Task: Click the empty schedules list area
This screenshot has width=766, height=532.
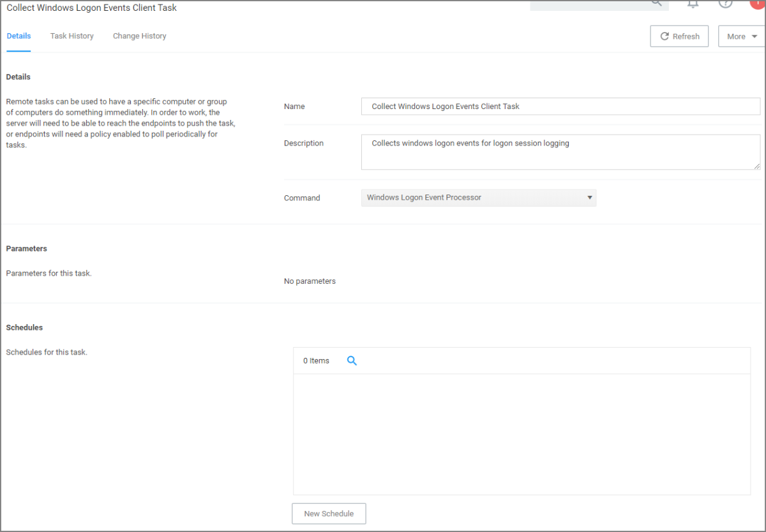Action: coord(521,434)
